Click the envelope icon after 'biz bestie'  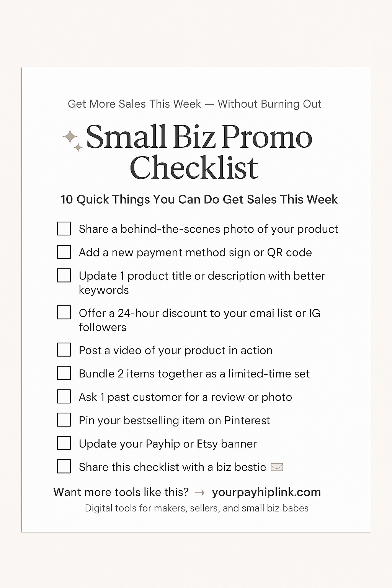click(277, 467)
